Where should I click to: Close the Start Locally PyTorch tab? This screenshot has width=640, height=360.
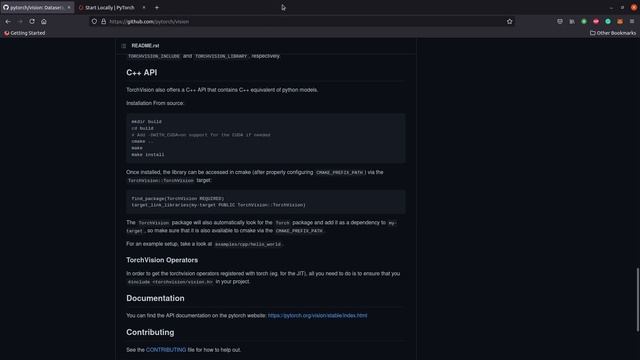pos(144,7)
